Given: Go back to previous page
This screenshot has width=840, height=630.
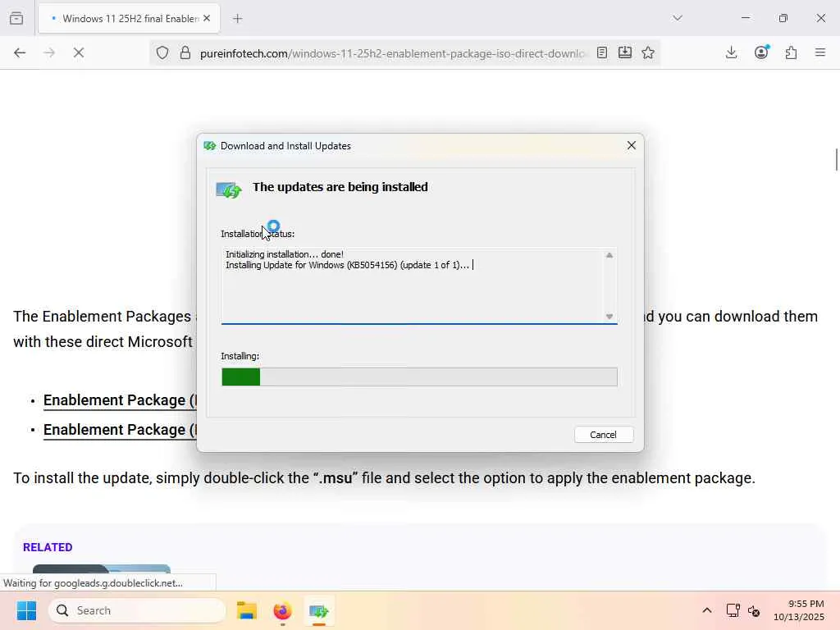Looking at the screenshot, I should click(20, 52).
